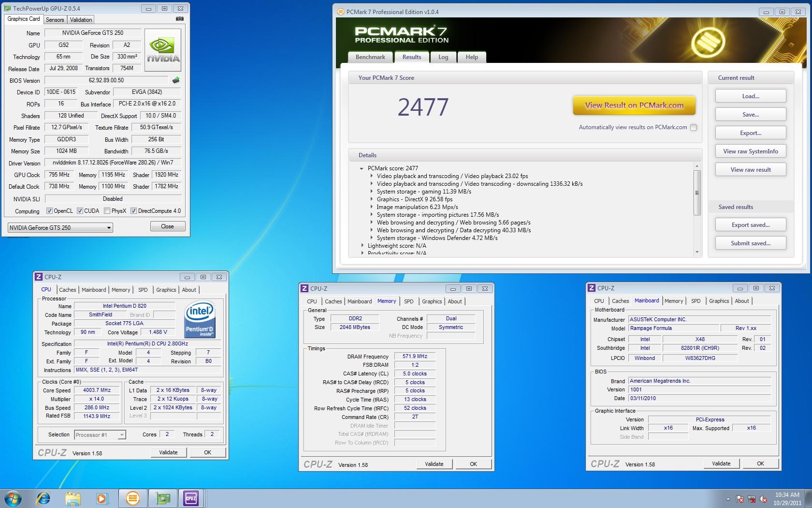Click Submit saved... button
The width and height of the screenshot is (812, 508).
(x=751, y=243)
